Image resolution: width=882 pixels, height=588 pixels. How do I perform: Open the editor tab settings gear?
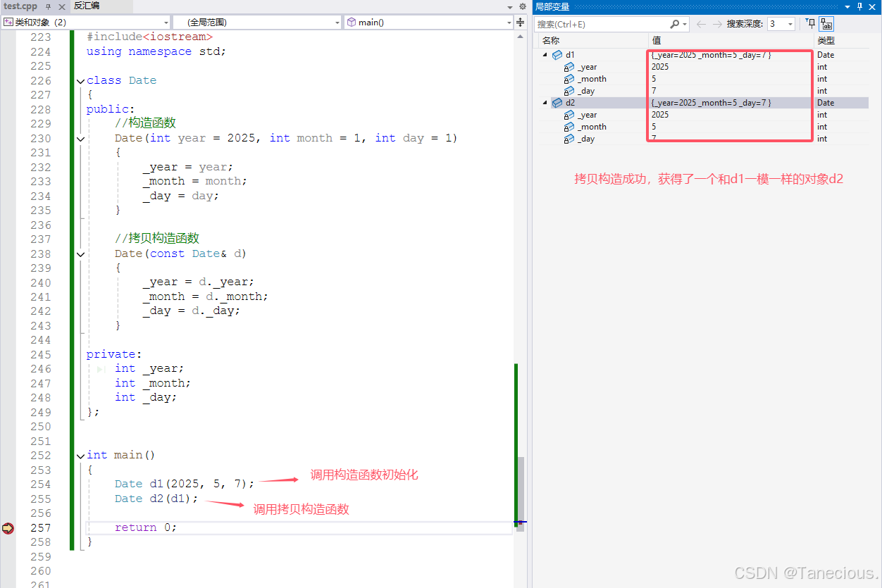pos(522,6)
